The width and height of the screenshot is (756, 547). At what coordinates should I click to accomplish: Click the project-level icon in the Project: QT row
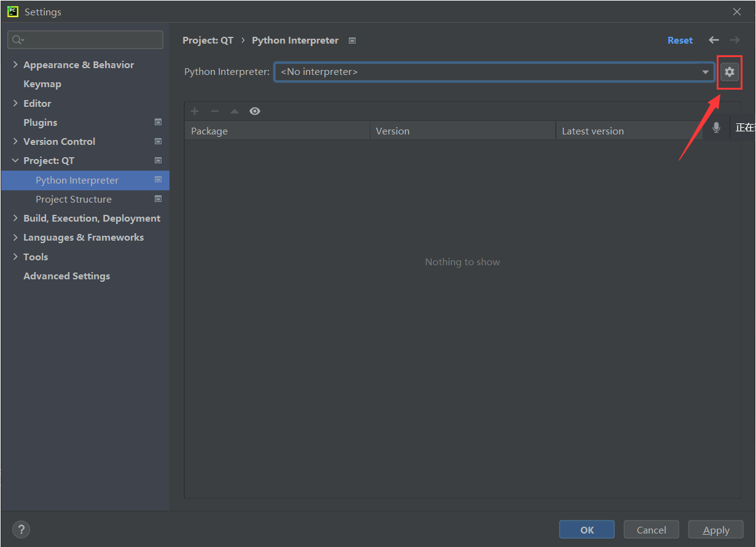tap(158, 160)
